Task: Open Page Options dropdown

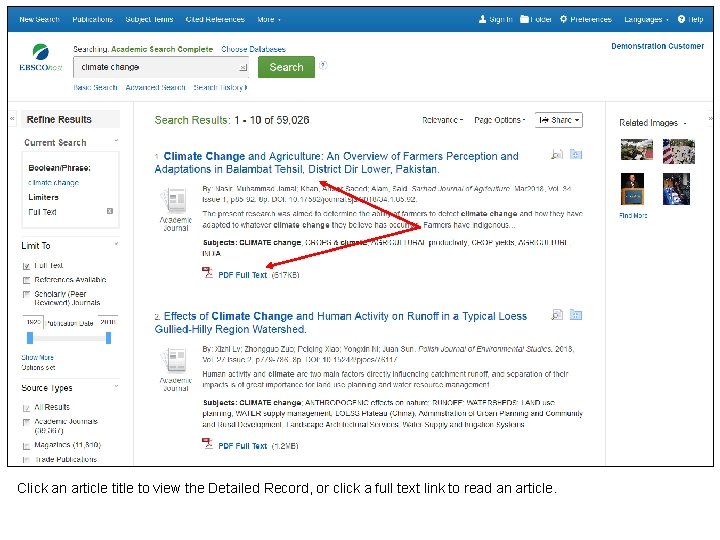Action: coord(499,120)
